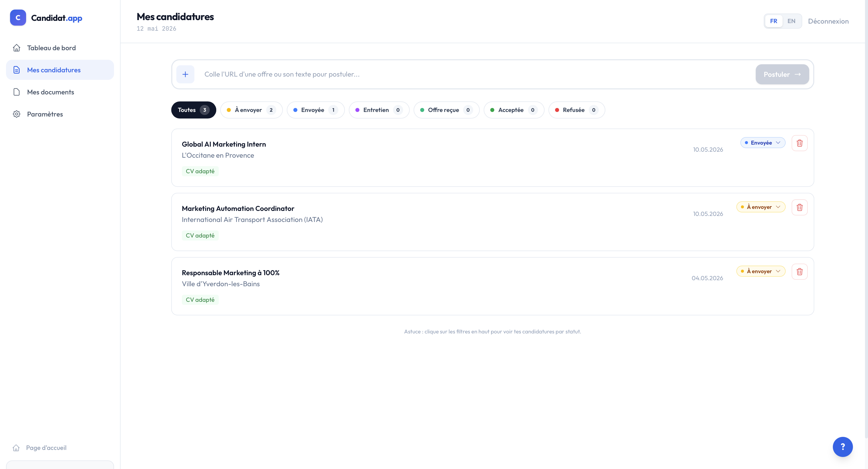Open the Marketing Automation Coordinator title
Screen dimensions: 868x469
[x=238, y=209]
